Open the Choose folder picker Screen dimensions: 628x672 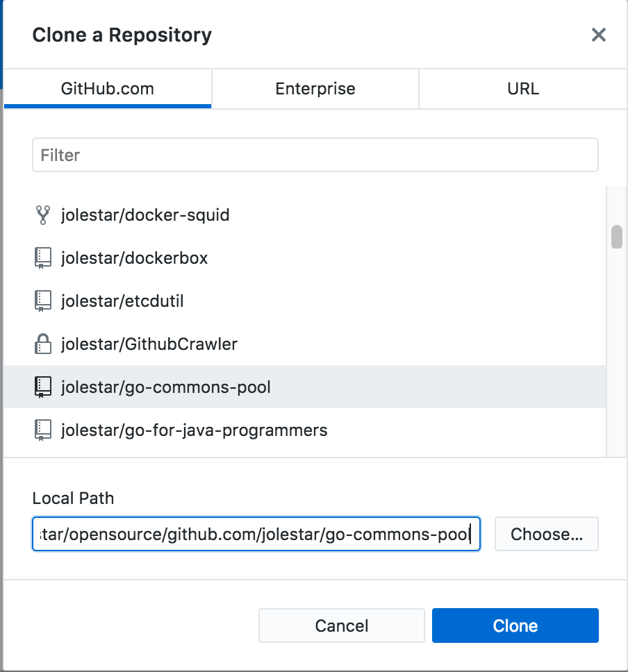(x=546, y=534)
